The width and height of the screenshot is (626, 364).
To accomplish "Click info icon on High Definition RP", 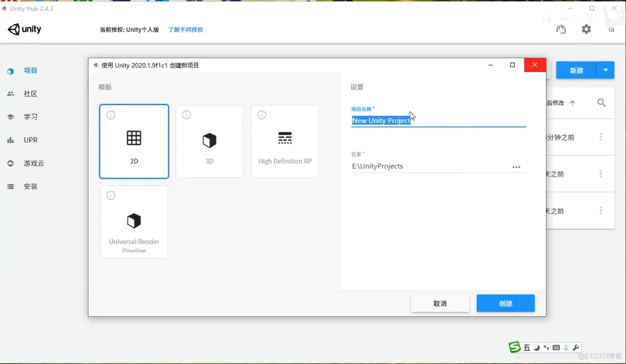I will click(262, 115).
